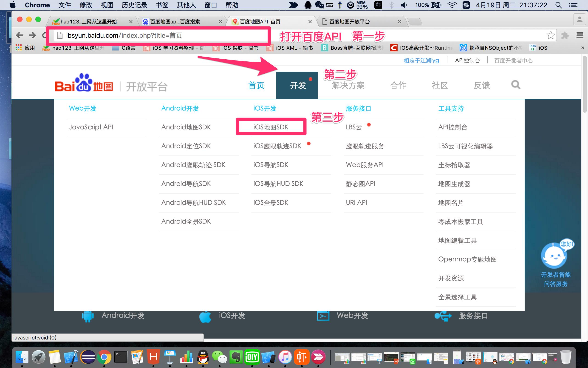Launch Launchpad rocket from the Dock
Screen dimensions: 588x368
click(39, 357)
